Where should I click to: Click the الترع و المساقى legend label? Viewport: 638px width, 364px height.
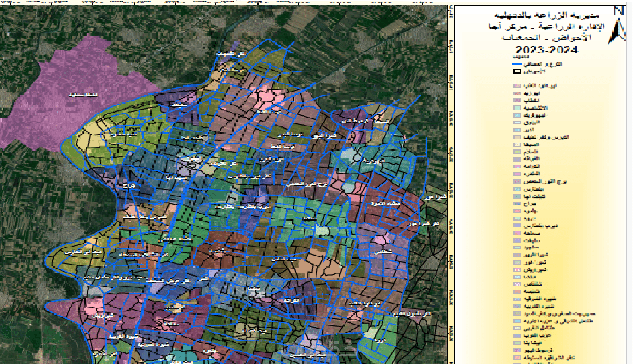click(543, 64)
